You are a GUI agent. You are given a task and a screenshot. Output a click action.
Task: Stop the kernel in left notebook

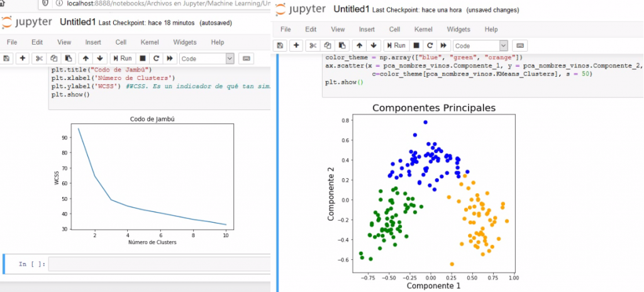[x=143, y=59]
